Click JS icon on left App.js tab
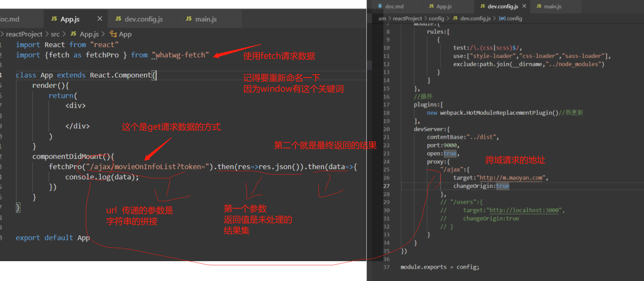Viewport: 644px width, 281px height. tap(54, 18)
